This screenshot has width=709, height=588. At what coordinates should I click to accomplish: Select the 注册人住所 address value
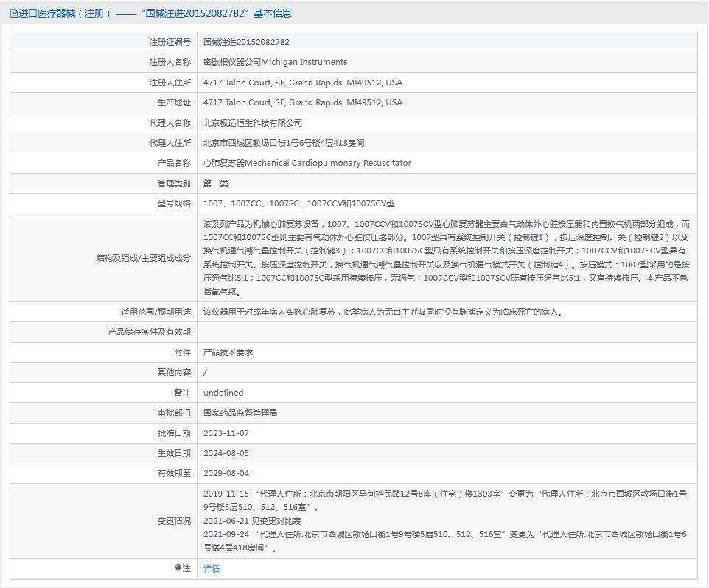302,83
